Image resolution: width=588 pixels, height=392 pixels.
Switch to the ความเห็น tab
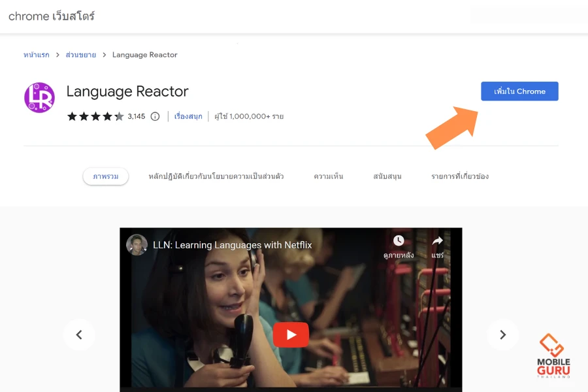click(328, 176)
